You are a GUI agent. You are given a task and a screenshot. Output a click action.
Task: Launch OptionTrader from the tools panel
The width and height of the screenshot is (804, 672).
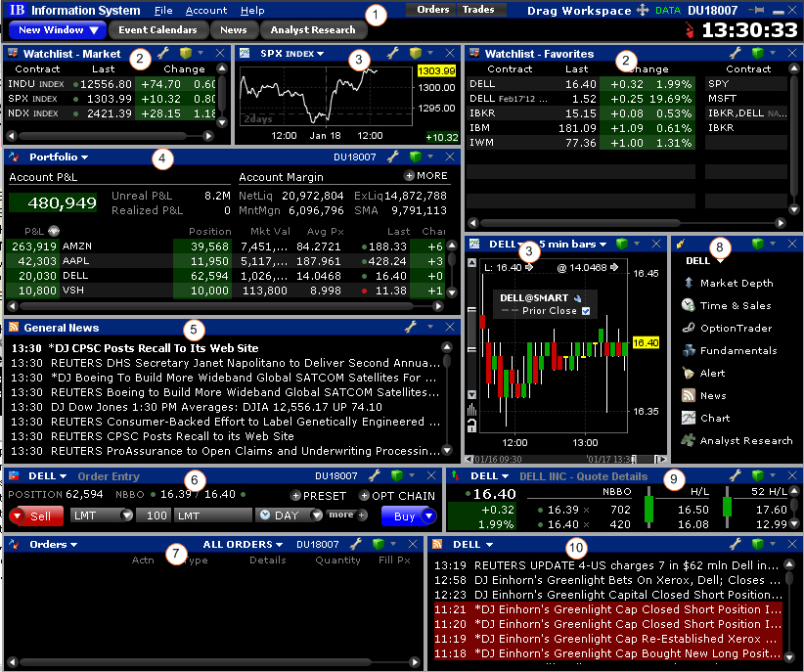(736, 328)
